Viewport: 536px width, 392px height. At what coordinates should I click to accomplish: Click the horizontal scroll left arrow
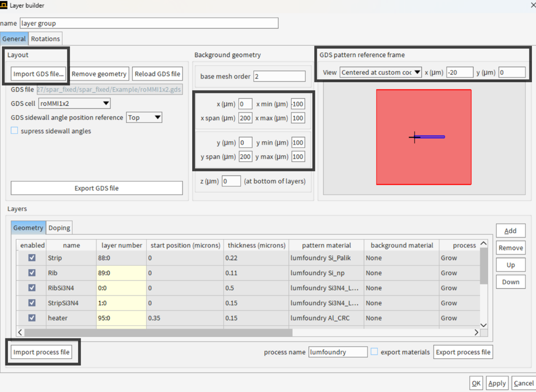coord(21,332)
